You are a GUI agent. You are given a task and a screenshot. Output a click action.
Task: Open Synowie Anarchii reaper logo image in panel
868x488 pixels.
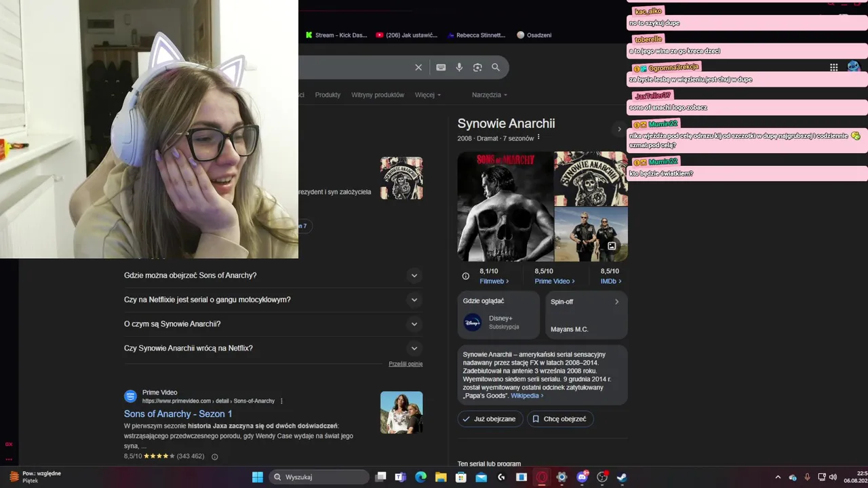point(591,178)
